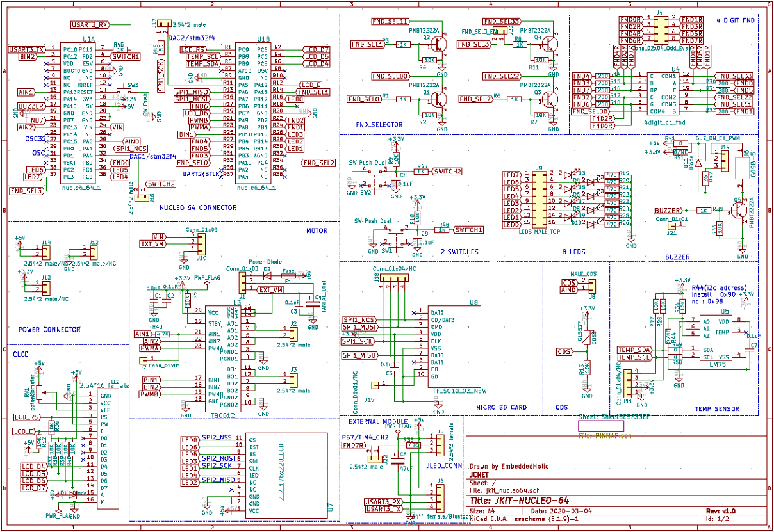Select the U1A nucleo_64_1 connector symbol
Screen dimensions: 774x532
[x=79, y=113]
